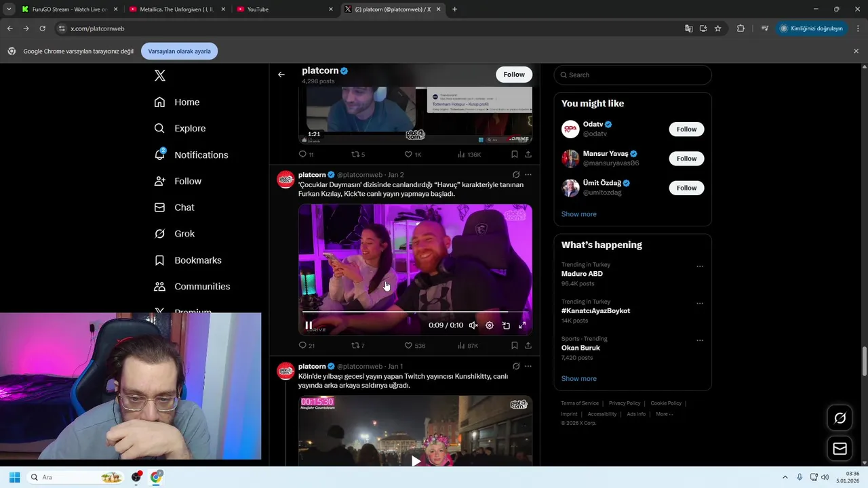Viewport: 868px width, 488px height.
Task: Open Communities in the sidebar
Action: pyautogui.click(x=192, y=287)
